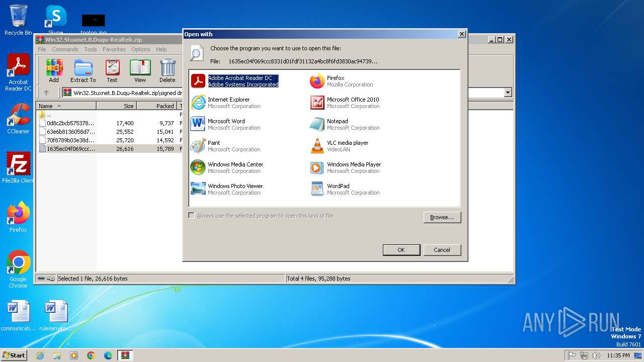Open communicati... Word document on desktop
This screenshot has height=362, width=644.
click(x=19, y=316)
